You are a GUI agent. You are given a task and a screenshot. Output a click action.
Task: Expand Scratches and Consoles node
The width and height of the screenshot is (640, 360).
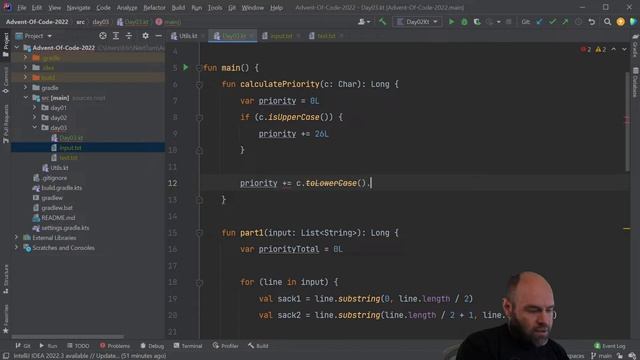(x=17, y=248)
